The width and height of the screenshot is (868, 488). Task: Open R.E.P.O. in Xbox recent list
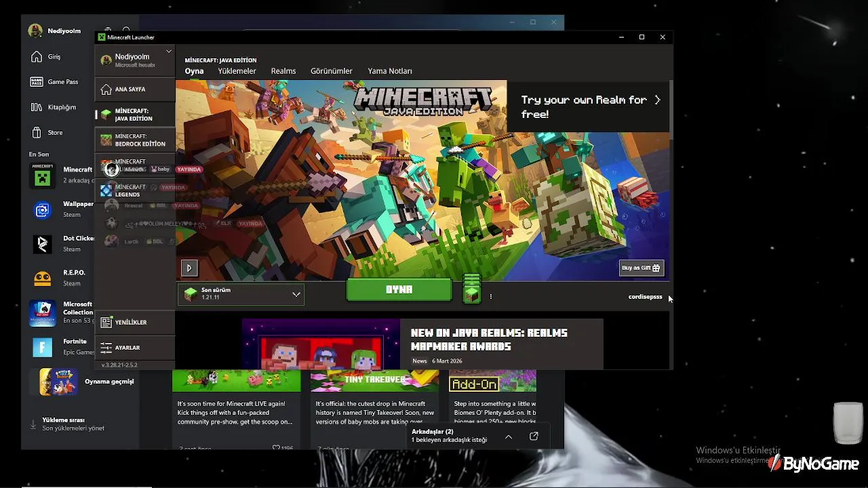pos(61,278)
